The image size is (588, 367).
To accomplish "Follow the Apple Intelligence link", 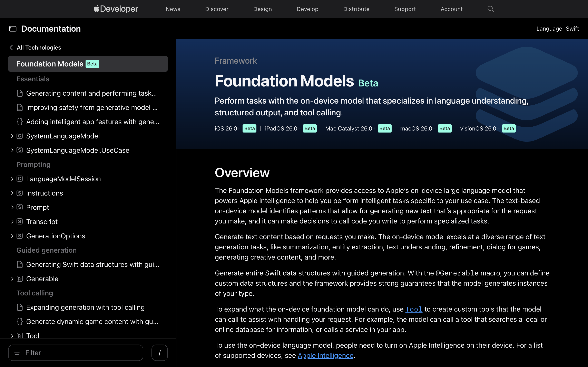I will click(325, 355).
